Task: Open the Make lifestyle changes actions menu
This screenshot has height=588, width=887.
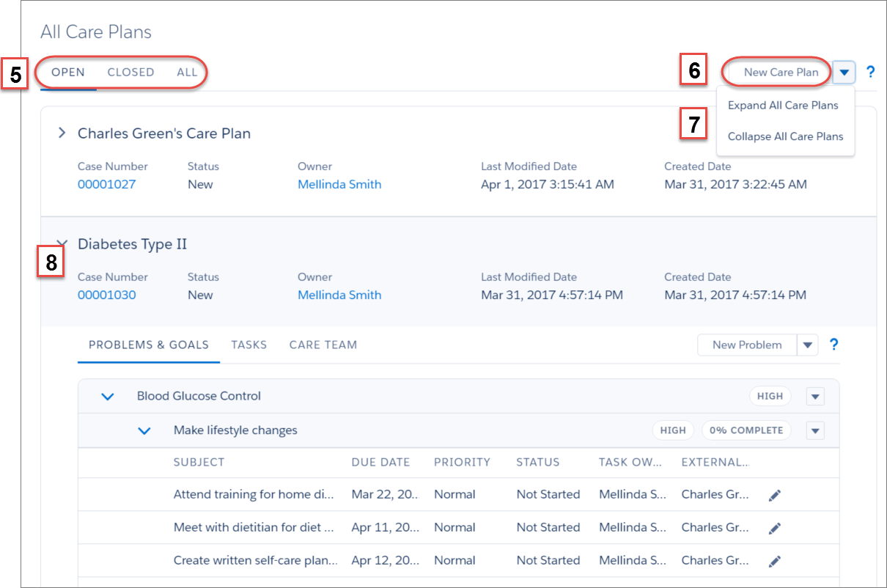Action: tap(814, 430)
